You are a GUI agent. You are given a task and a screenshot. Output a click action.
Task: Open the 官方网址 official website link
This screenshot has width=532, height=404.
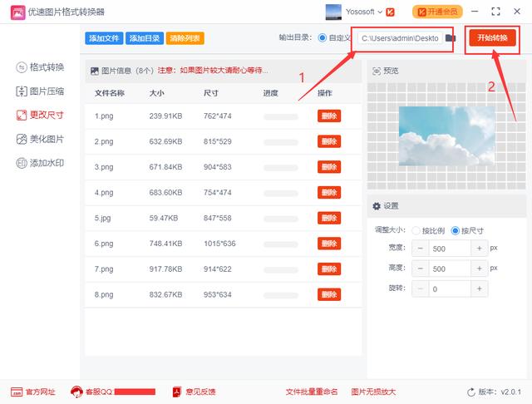[33, 392]
